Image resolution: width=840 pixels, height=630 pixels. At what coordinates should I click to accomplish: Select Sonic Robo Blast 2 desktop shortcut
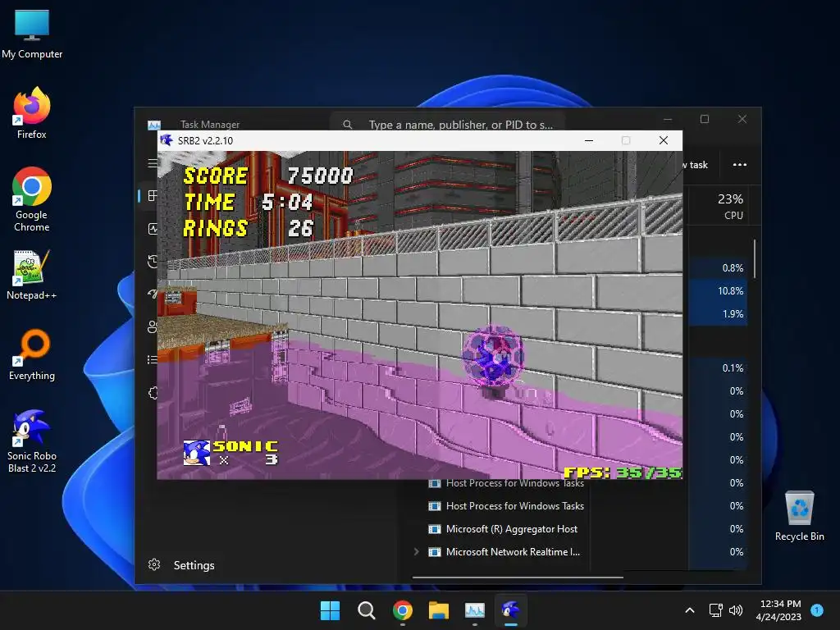point(32,441)
